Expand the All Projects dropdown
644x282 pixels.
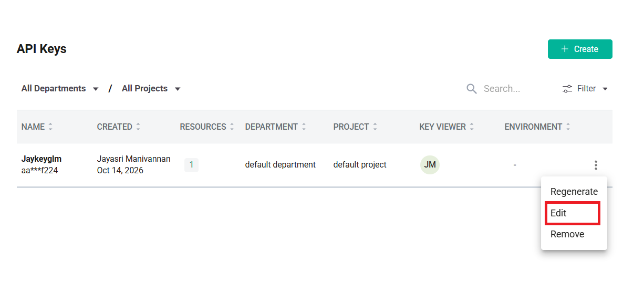point(151,89)
